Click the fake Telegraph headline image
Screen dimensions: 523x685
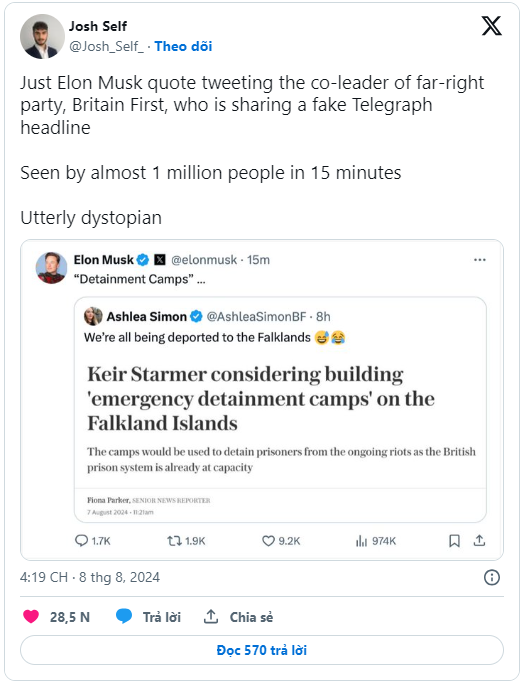point(280,438)
